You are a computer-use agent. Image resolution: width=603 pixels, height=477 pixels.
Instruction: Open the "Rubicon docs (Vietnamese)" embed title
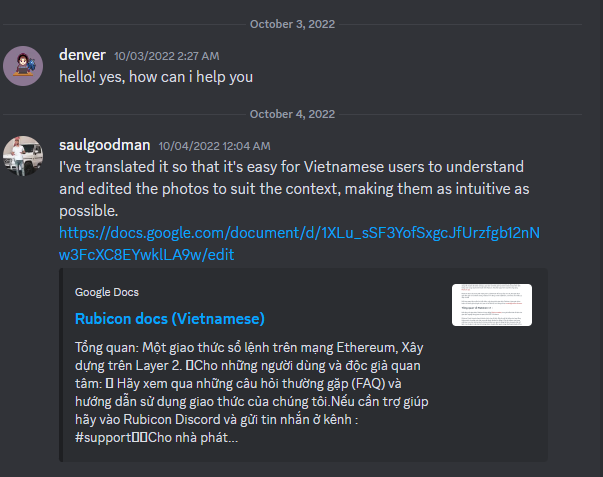169,318
